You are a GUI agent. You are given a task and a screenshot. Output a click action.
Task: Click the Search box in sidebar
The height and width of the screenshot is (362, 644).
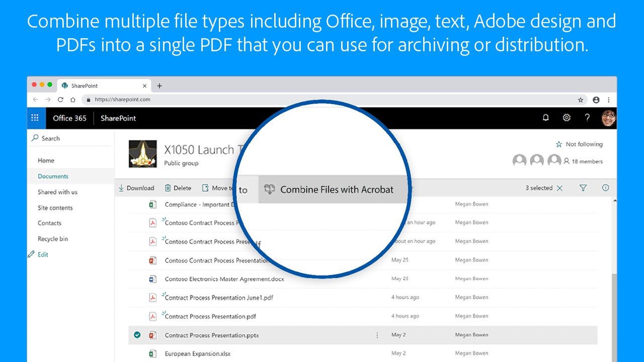[x=70, y=138]
